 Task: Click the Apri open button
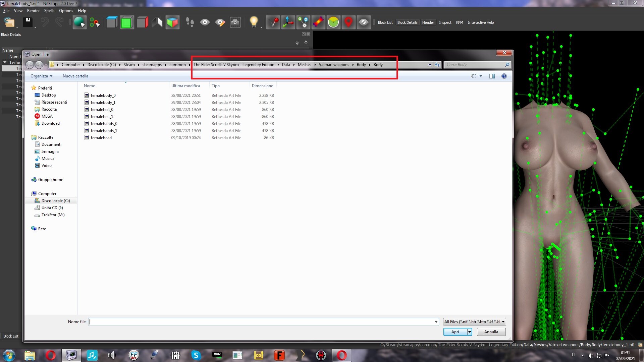[x=455, y=332]
